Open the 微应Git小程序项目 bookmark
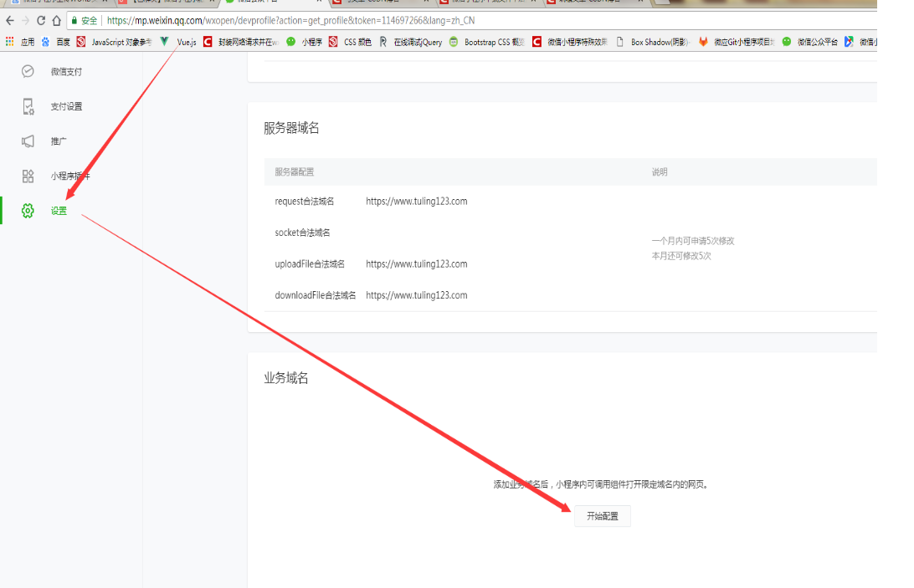Image resolution: width=914 pixels, height=588 pixels. pyautogui.click(x=737, y=42)
